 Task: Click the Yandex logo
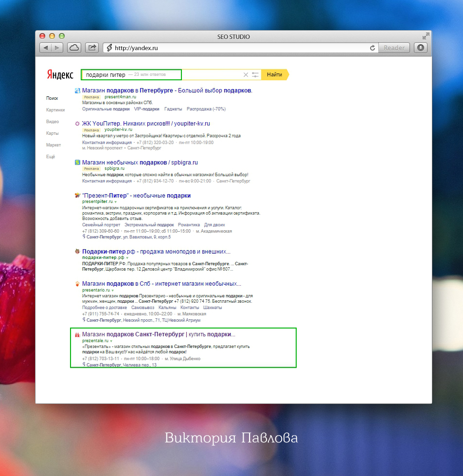[60, 74]
